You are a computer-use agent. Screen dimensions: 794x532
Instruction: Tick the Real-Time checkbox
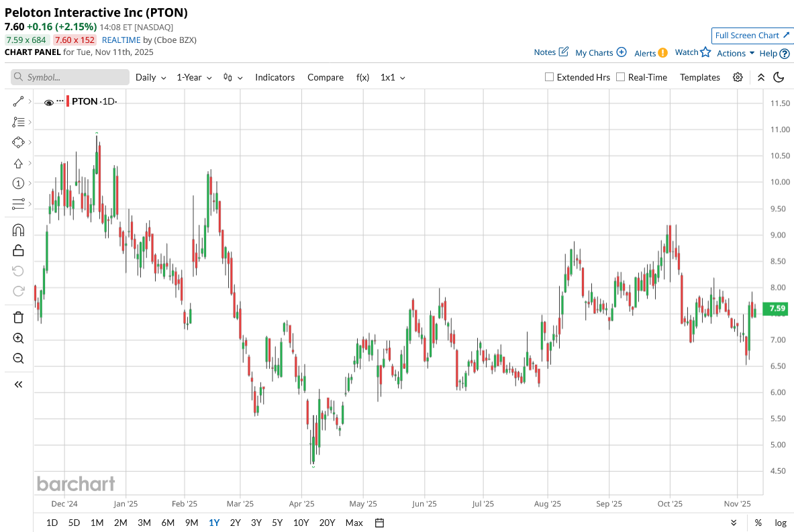[621, 77]
